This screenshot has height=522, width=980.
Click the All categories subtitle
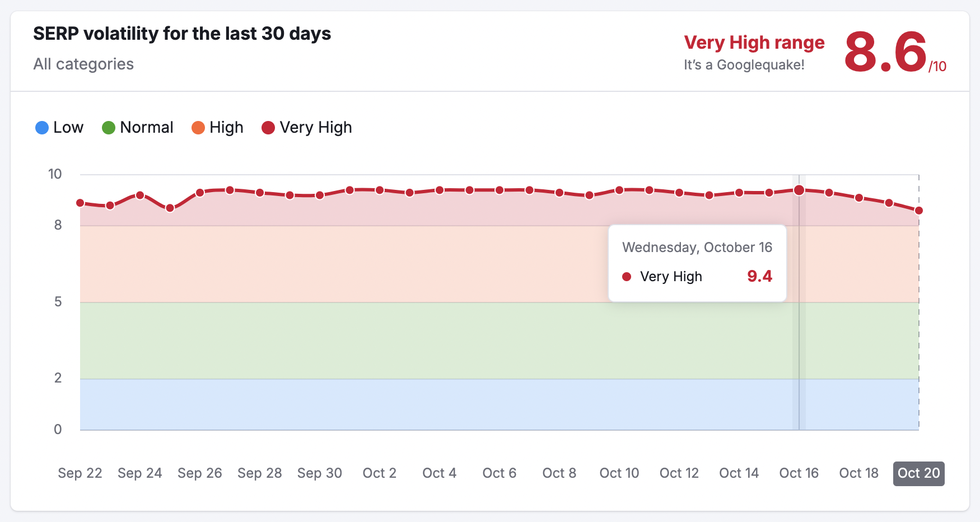(x=83, y=64)
